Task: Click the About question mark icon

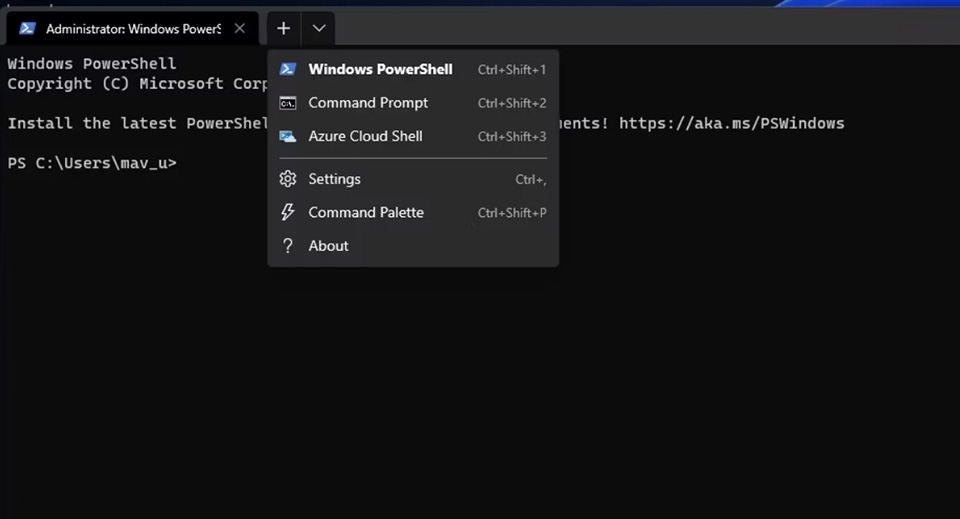Action: click(288, 246)
